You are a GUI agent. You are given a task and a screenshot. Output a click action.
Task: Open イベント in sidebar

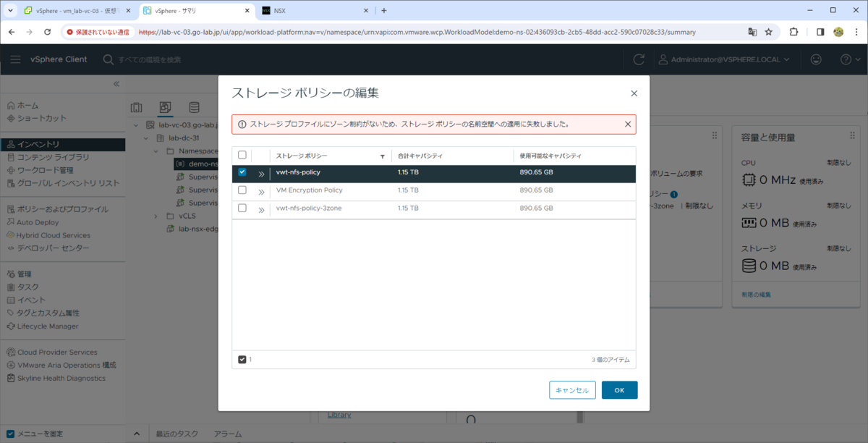(x=25, y=300)
